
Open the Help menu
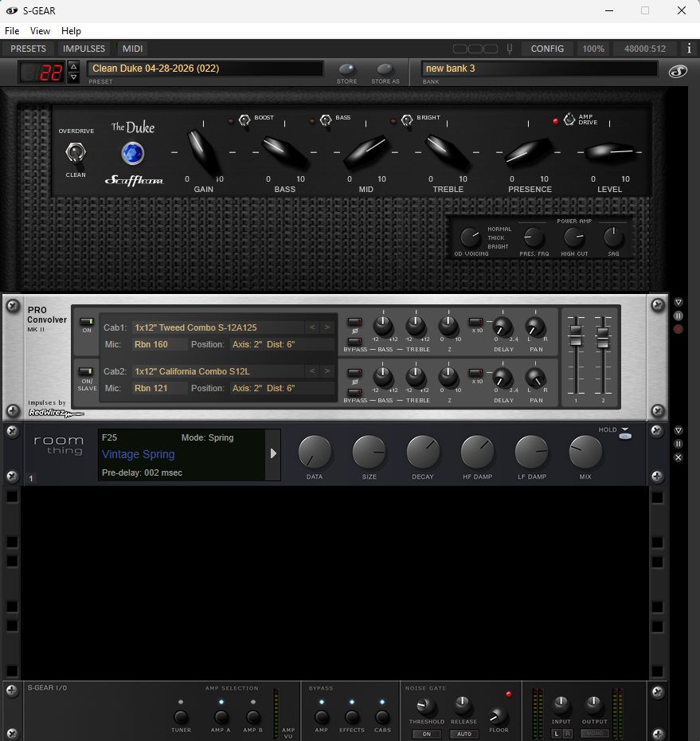pos(72,31)
